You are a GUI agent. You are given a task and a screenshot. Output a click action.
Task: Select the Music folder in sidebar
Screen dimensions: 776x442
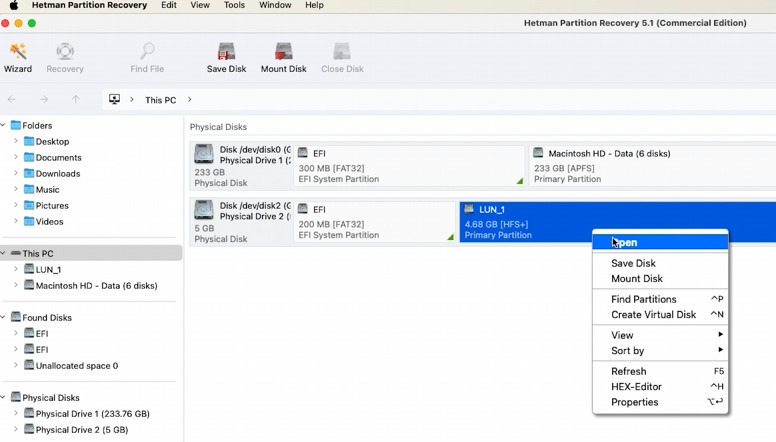click(x=47, y=190)
